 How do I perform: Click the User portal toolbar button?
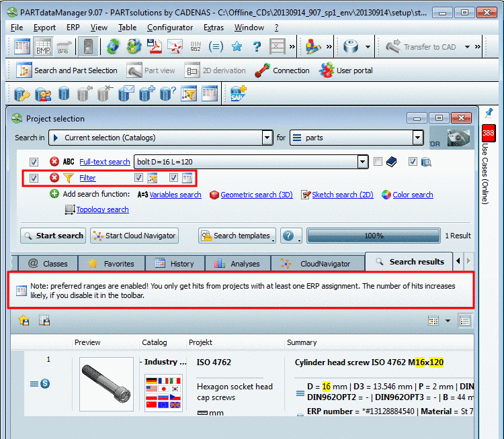click(346, 70)
